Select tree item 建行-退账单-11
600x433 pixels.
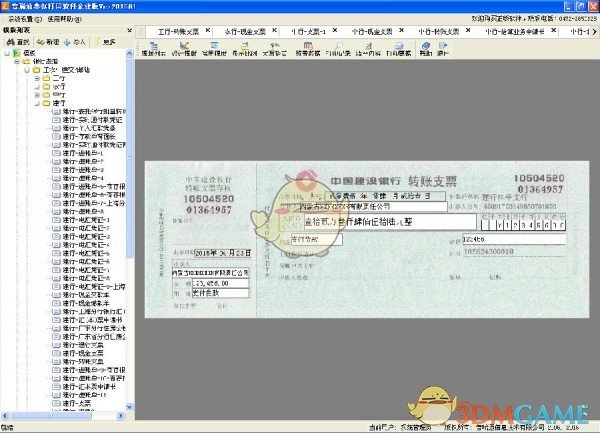85,395
